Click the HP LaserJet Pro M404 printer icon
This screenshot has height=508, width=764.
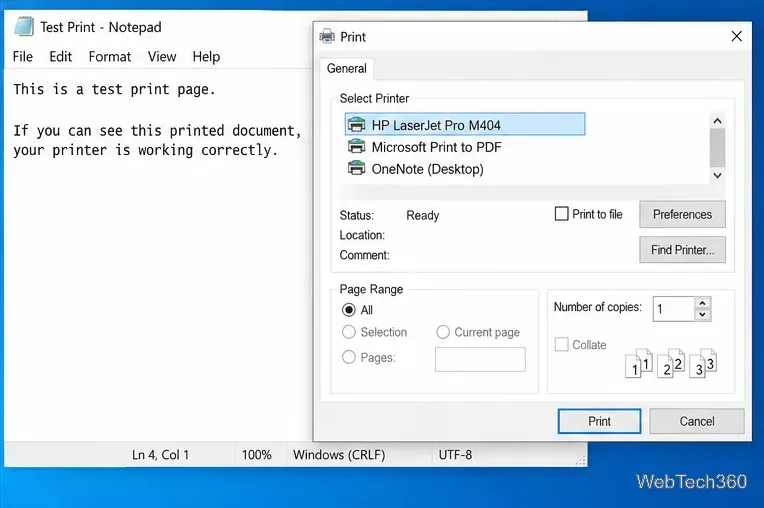pyautogui.click(x=356, y=125)
